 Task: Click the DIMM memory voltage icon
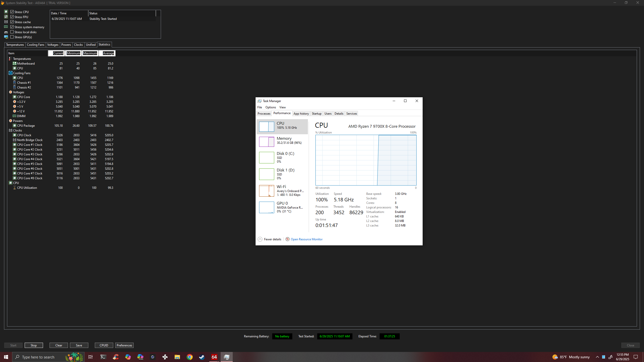point(15,116)
